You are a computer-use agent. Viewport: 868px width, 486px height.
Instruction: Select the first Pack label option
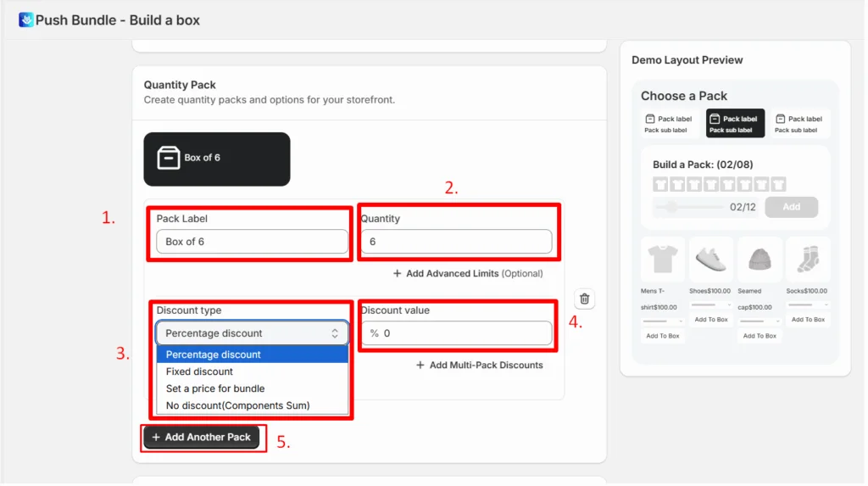tap(670, 124)
